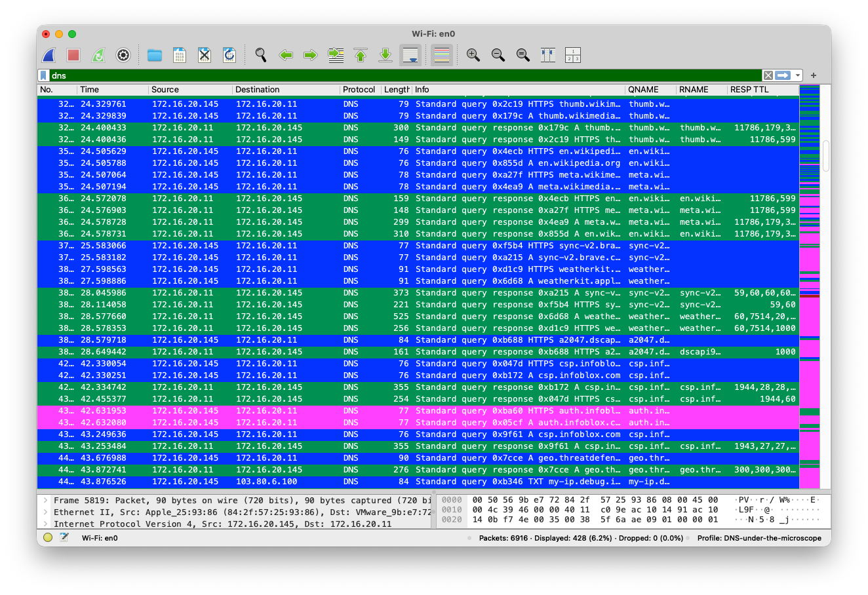Screen dimensions: 868x595
Task: Click the DNS-under-the-microscope profile in the status bar
Action: click(759, 538)
